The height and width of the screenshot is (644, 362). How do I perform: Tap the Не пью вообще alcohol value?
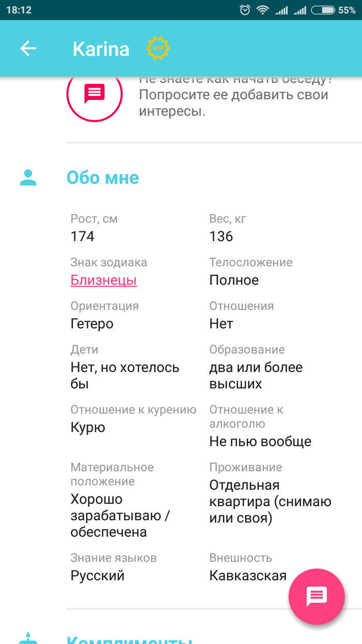(260, 442)
